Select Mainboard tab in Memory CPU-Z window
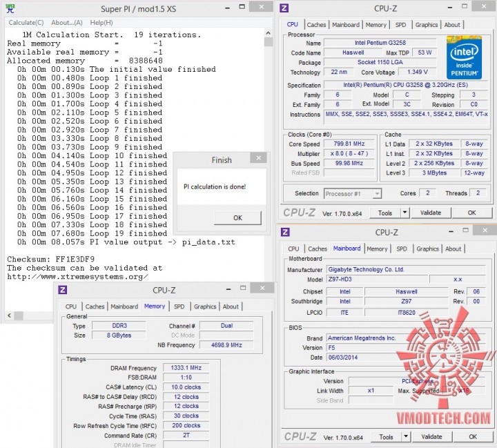This screenshot has height=448, width=497. (124, 306)
